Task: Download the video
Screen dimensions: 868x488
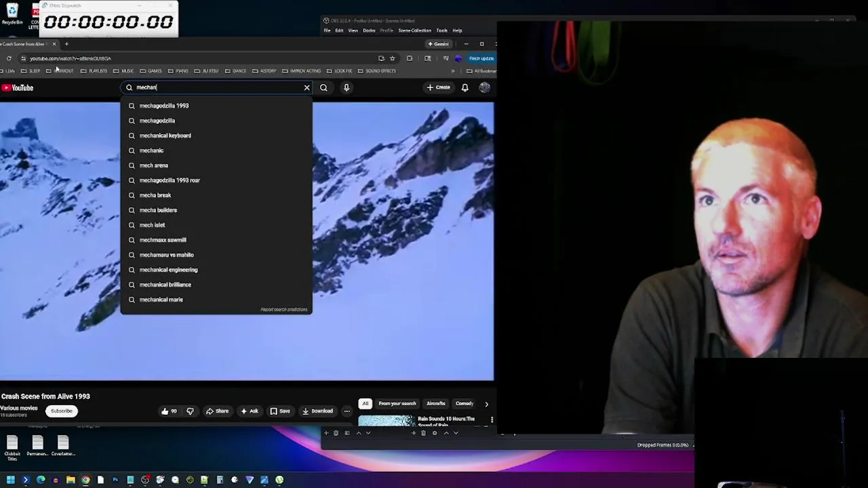Action: pyautogui.click(x=317, y=411)
